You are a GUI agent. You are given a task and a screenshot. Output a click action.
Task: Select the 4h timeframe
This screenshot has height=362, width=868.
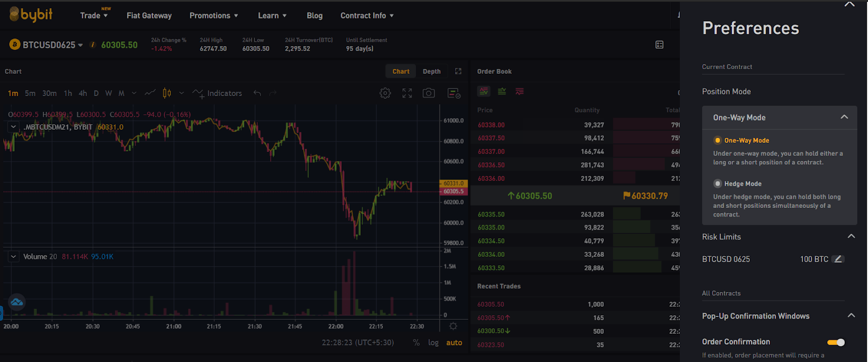point(82,93)
